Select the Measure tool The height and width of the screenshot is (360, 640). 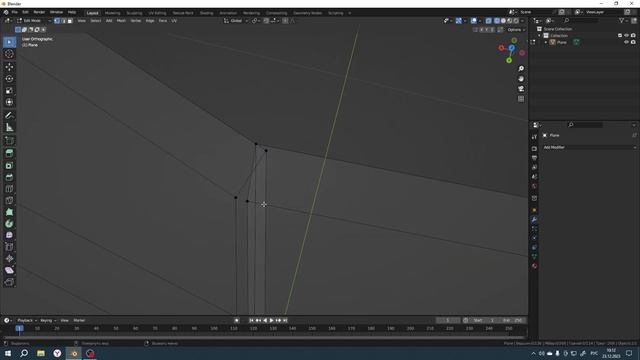tap(9, 127)
